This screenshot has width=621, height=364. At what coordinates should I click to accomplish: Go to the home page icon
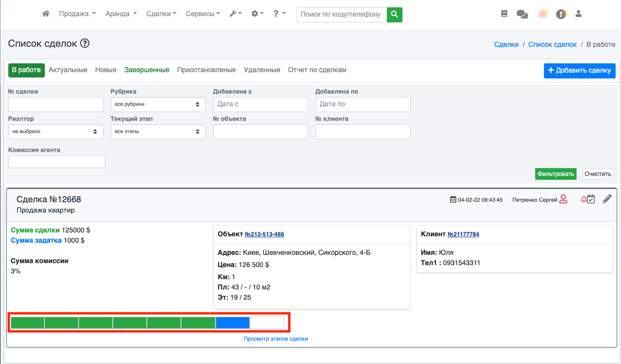[x=46, y=14]
